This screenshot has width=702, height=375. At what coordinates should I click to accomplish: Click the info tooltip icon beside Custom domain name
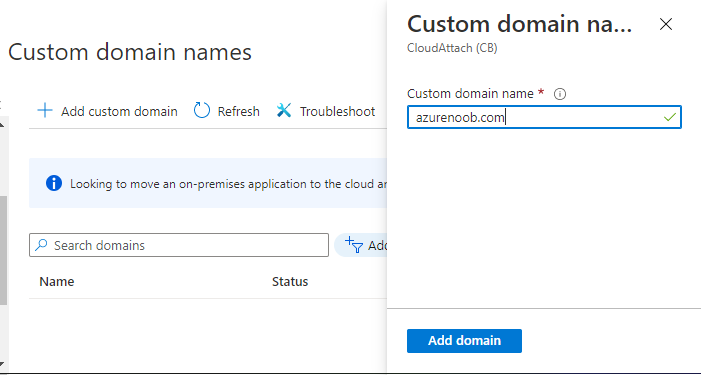click(560, 94)
